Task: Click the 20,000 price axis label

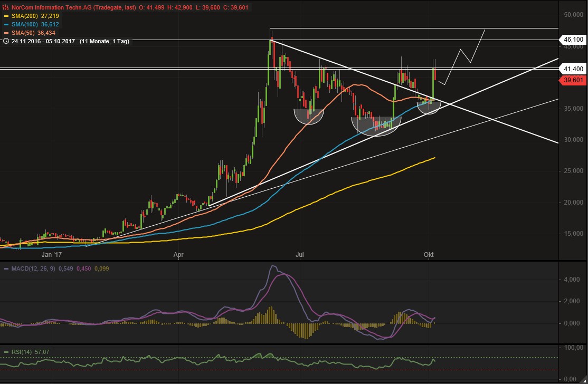Action: (x=573, y=203)
